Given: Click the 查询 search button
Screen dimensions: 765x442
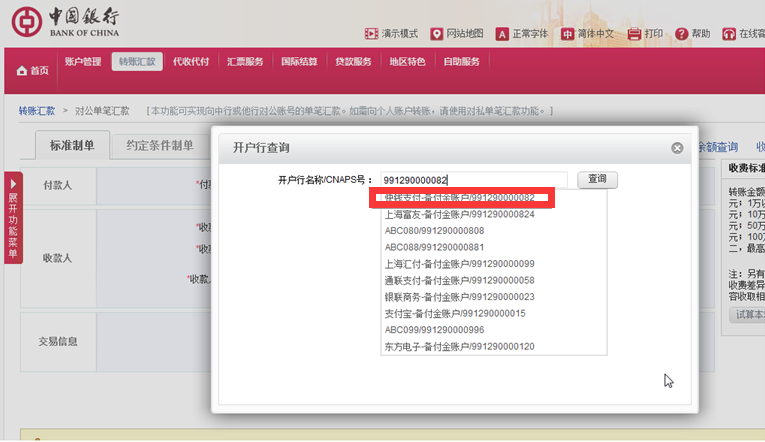Looking at the screenshot, I should (597, 180).
